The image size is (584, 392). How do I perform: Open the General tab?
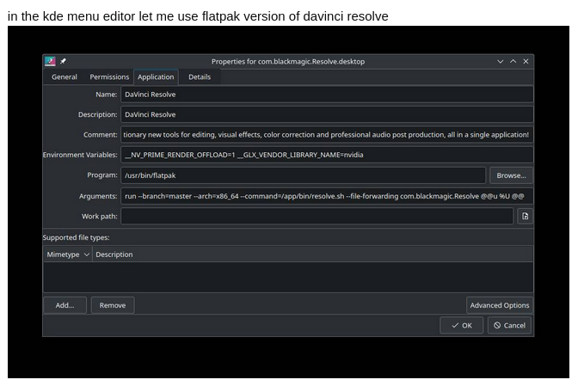65,77
